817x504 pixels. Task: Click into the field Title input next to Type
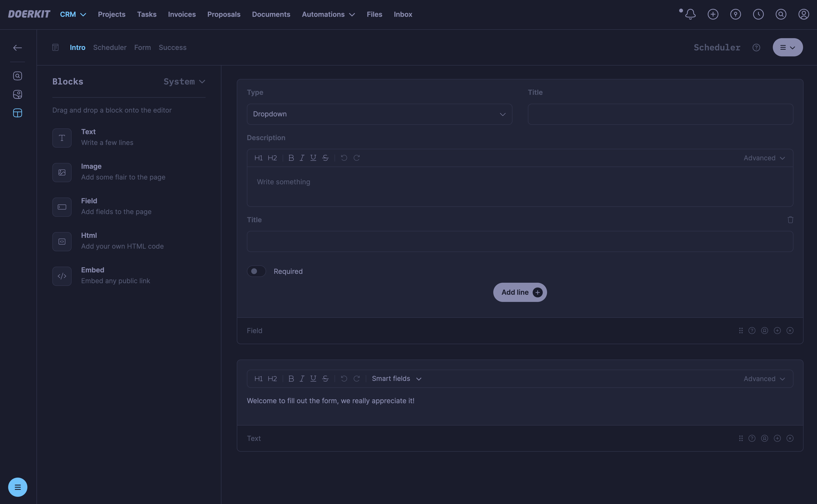(x=660, y=114)
